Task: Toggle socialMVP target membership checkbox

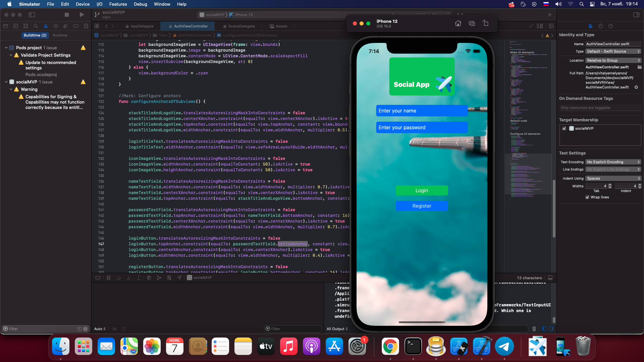Action: click(564, 128)
